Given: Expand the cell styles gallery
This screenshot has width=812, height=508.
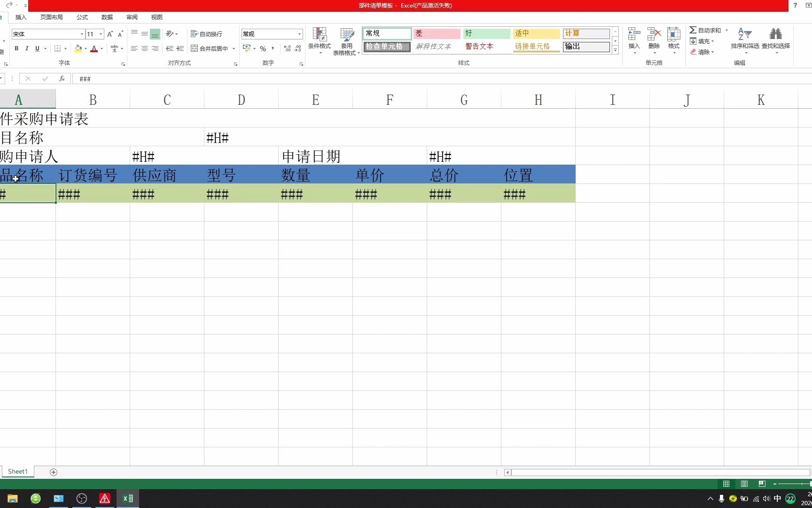Looking at the screenshot, I should click(x=615, y=50).
